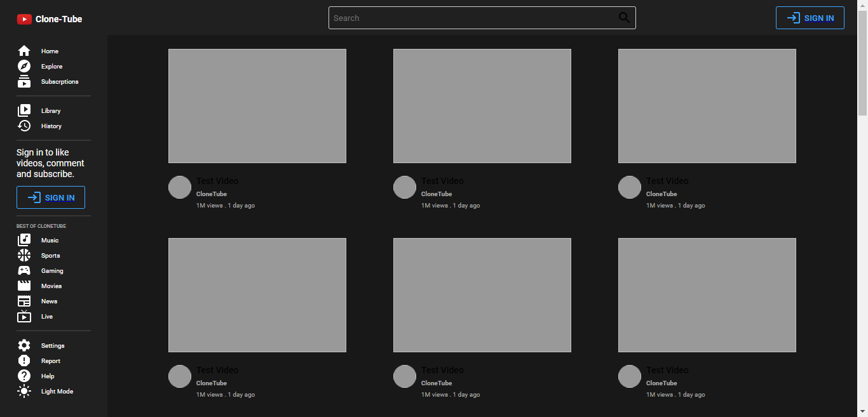The width and height of the screenshot is (868, 417).
Task: Select the Gaming controller icon
Action: (x=24, y=270)
